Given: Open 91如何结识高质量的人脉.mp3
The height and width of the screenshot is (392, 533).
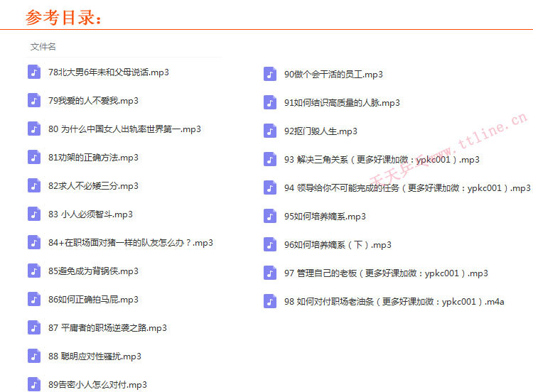Looking at the screenshot, I should (x=342, y=103).
